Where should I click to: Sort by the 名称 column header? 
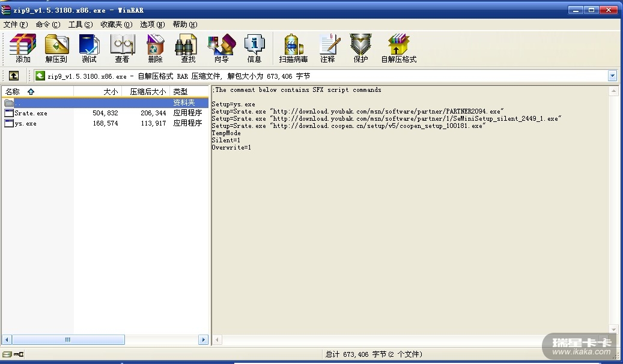tap(37, 91)
